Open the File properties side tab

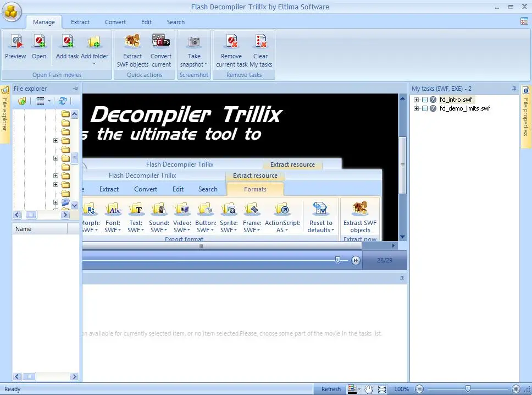tap(526, 117)
